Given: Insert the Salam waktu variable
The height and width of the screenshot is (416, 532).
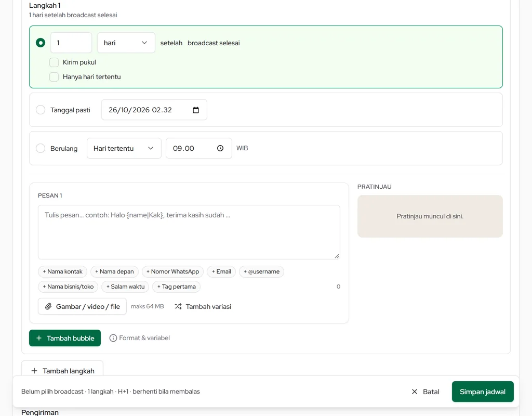Looking at the screenshot, I should click(126, 287).
